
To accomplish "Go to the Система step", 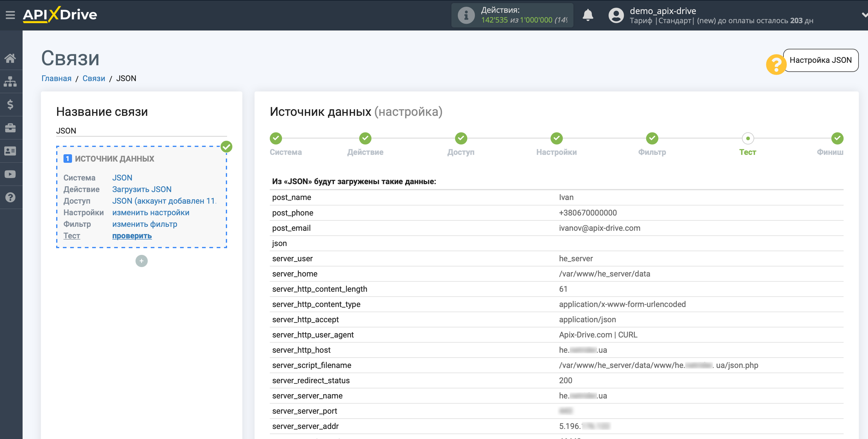I will pyautogui.click(x=276, y=138).
